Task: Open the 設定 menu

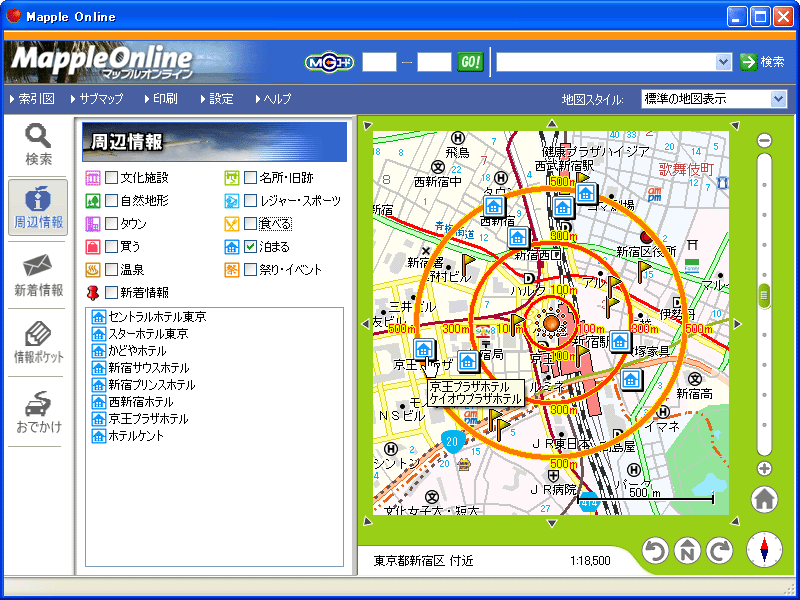Action: [217, 99]
